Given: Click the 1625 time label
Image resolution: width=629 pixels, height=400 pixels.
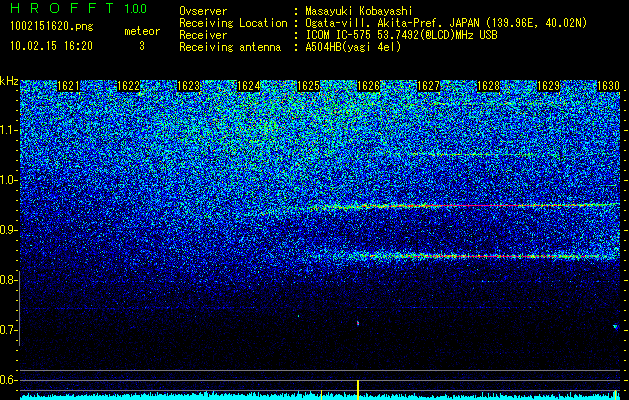Looking at the screenshot, I should tap(308, 86).
